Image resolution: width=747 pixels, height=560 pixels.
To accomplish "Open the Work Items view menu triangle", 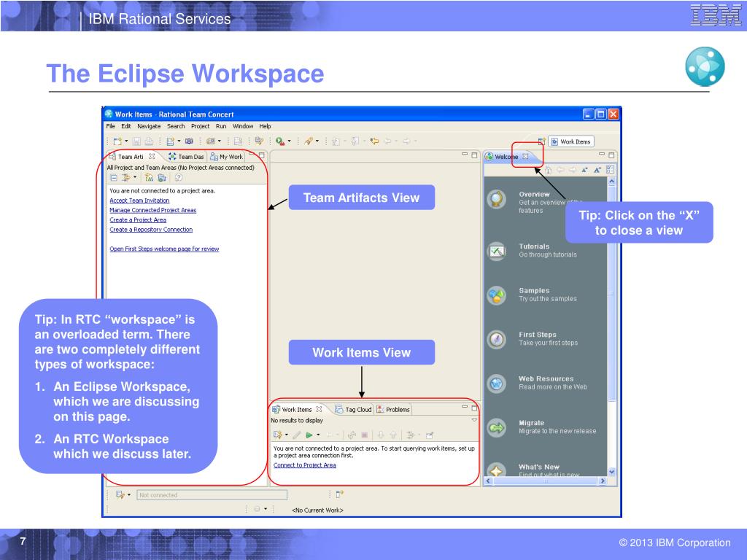I will (x=474, y=420).
